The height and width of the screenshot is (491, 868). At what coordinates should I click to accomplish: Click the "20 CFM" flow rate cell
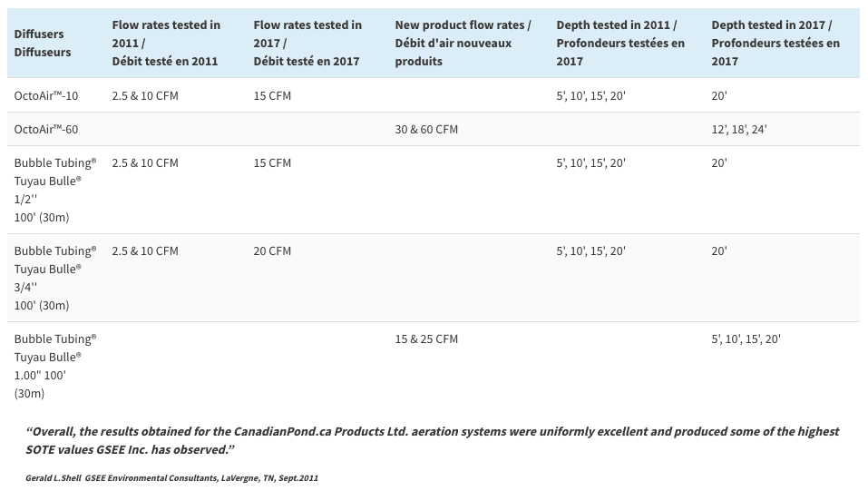[x=272, y=250]
